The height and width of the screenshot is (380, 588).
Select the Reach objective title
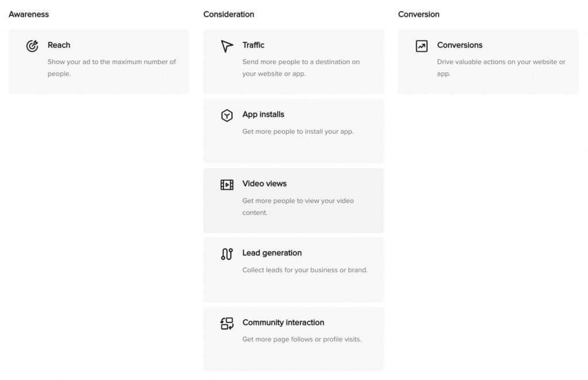(59, 45)
